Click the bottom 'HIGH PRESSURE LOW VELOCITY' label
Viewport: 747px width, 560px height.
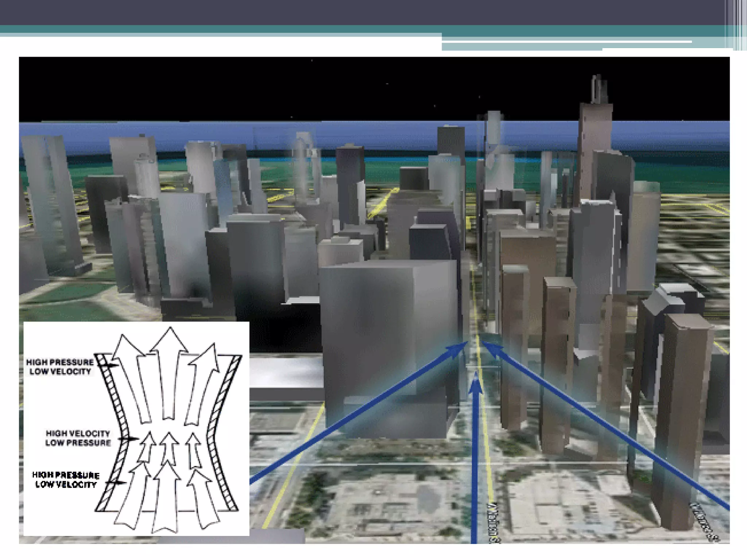[66, 480]
